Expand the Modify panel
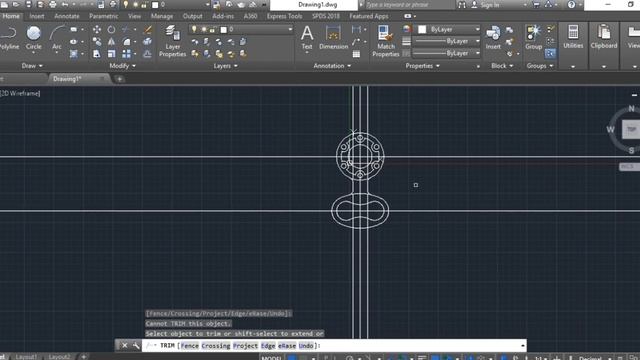640x360 pixels. pos(122,66)
